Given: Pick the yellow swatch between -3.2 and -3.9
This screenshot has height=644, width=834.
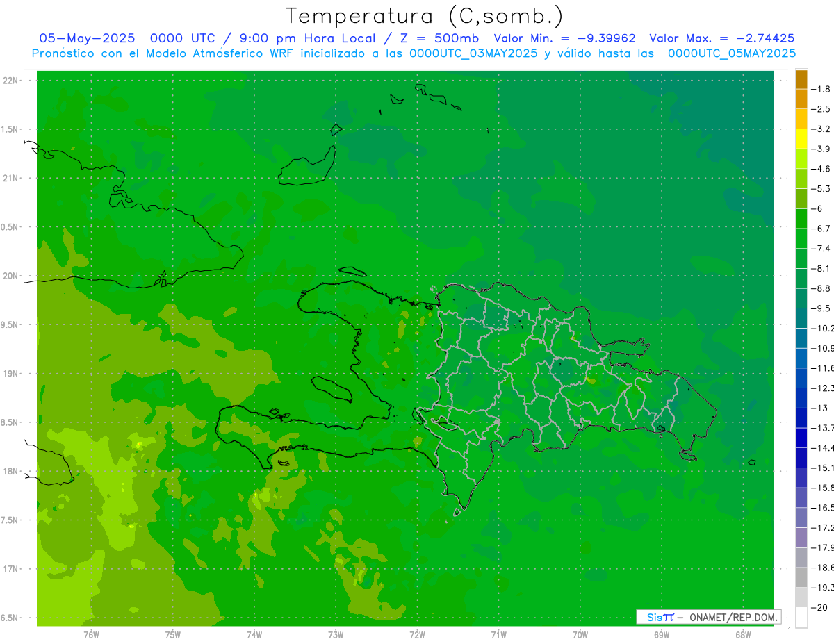Looking at the screenshot, I should pos(801,139).
